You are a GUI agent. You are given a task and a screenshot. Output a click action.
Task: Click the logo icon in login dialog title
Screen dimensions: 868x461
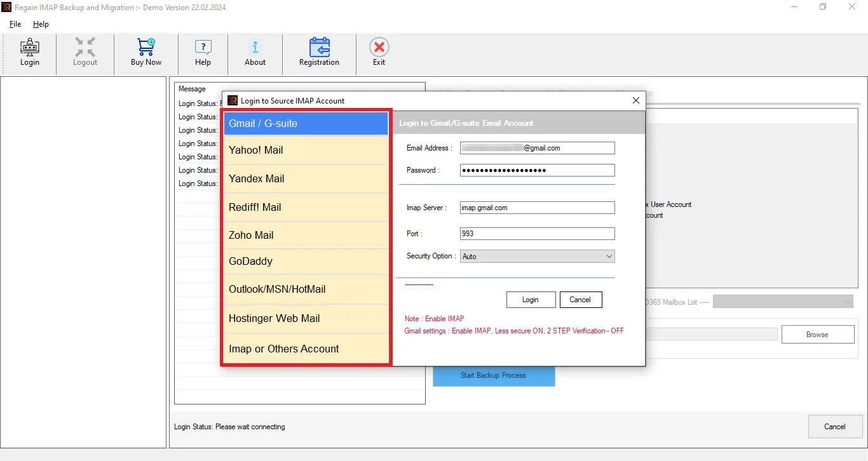[233, 100]
